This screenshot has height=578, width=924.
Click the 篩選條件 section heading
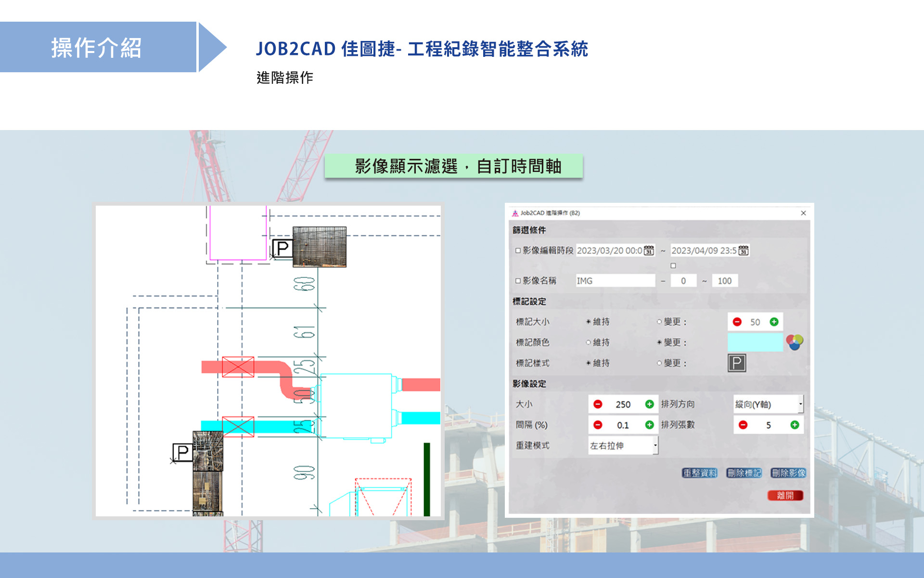point(529,230)
